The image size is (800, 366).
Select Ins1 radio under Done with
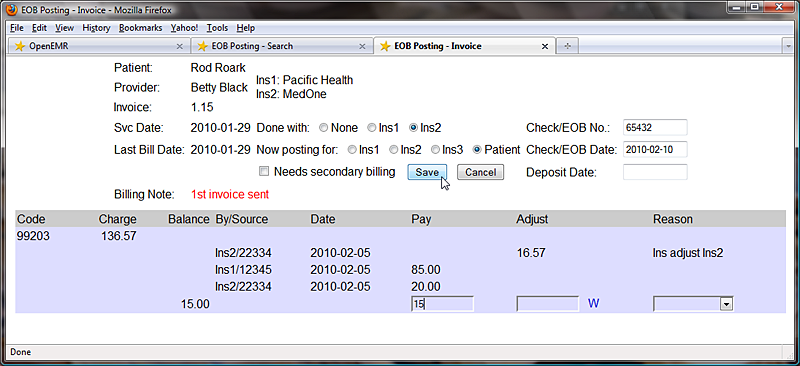coord(371,128)
